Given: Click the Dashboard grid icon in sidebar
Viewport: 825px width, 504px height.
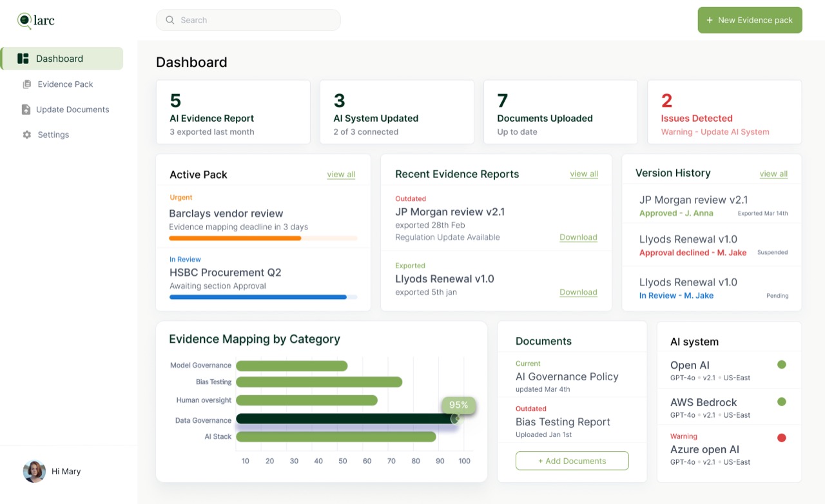Looking at the screenshot, I should pyautogui.click(x=23, y=59).
